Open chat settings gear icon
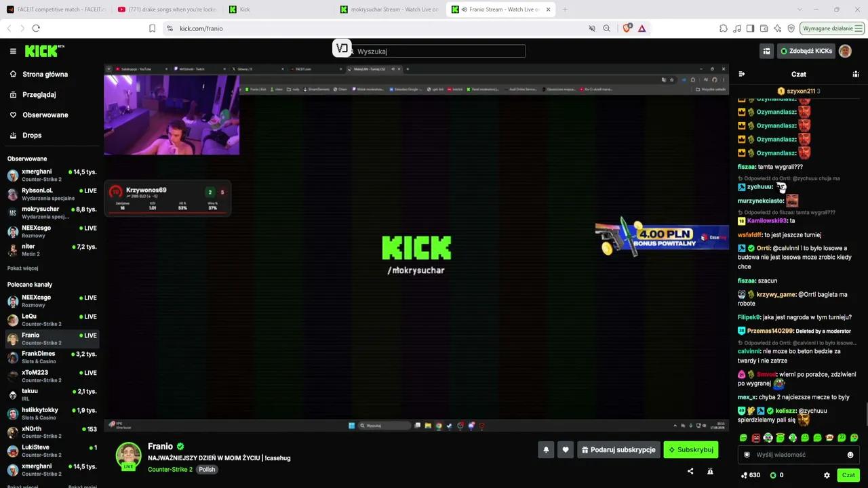This screenshot has width=868, height=488. (x=827, y=475)
